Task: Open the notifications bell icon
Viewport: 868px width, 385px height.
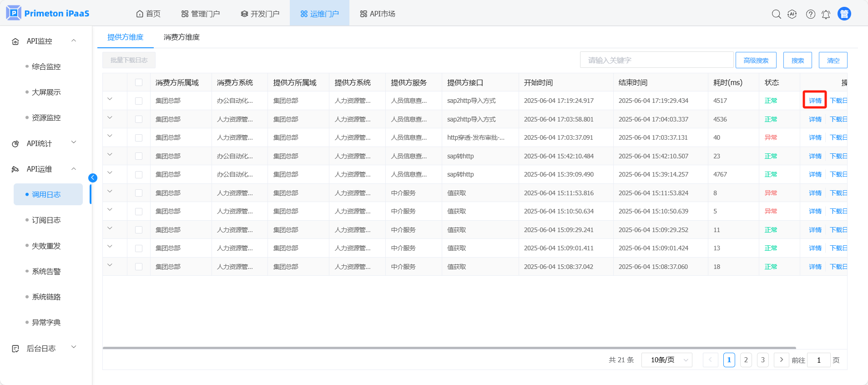Action: (826, 15)
